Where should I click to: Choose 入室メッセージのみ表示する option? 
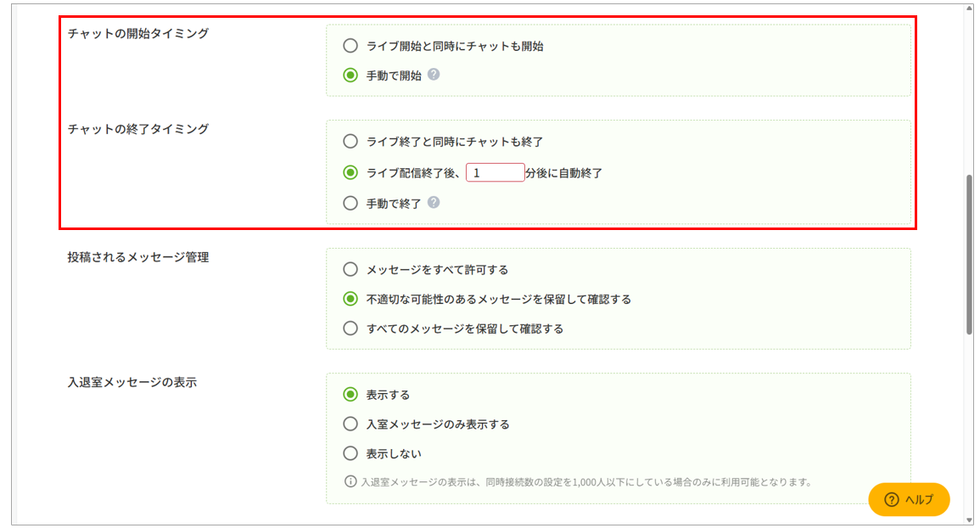pyautogui.click(x=350, y=424)
